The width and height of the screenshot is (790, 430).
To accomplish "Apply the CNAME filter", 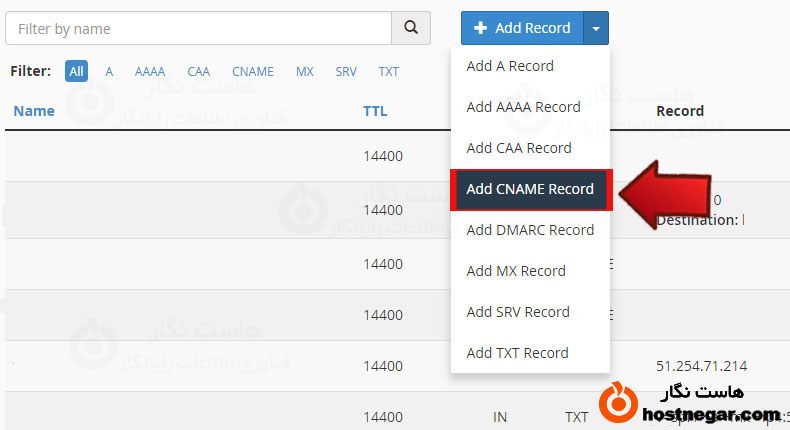I will [x=252, y=71].
